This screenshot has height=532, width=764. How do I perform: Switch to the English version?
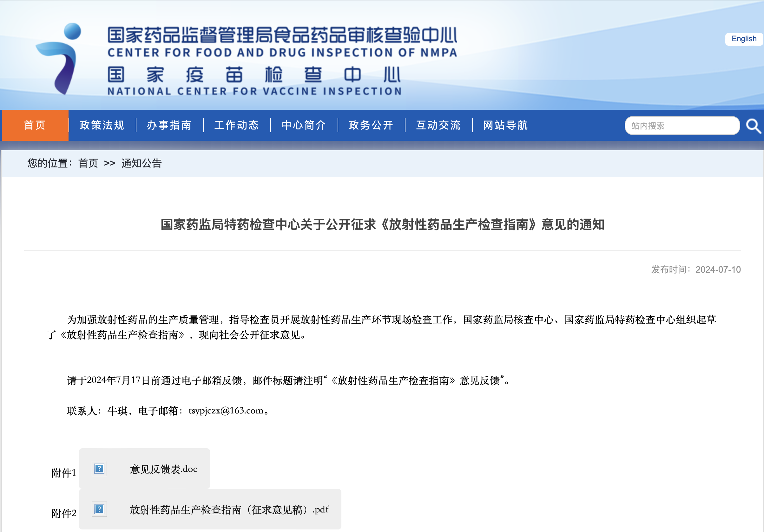[x=744, y=39]
